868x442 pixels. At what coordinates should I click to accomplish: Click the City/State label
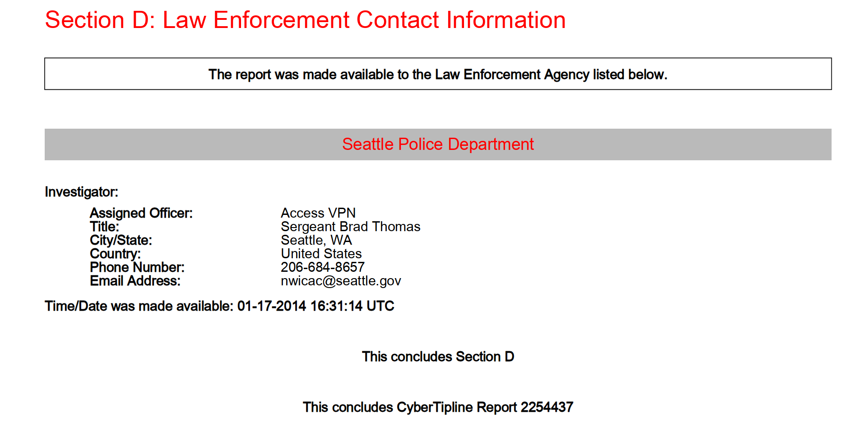click(121, 240)
